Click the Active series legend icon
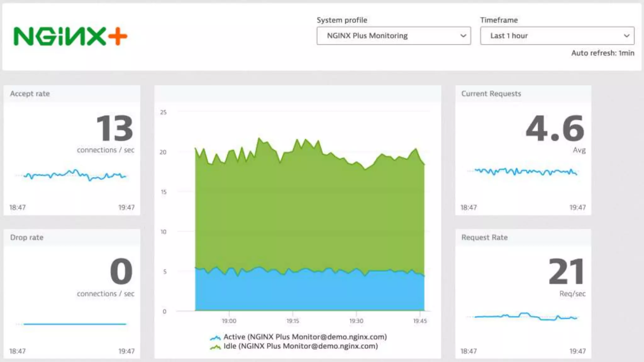Viewport: 644px width, 362px height. tap(215, 338)
